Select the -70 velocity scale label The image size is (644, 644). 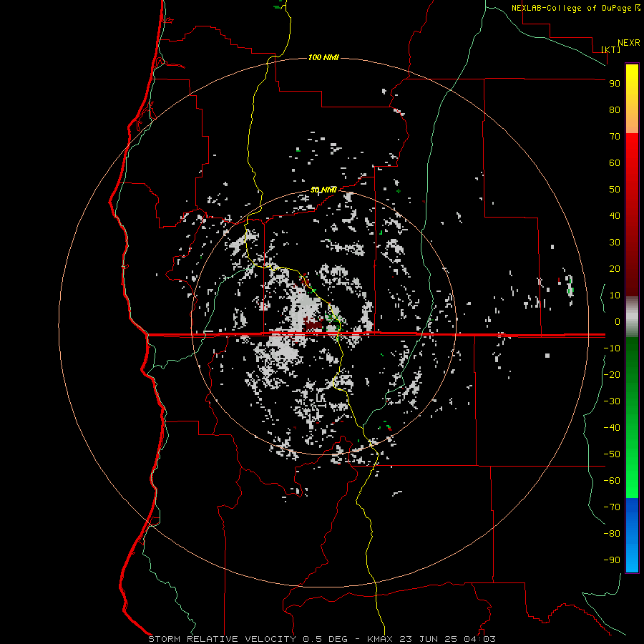612,507
